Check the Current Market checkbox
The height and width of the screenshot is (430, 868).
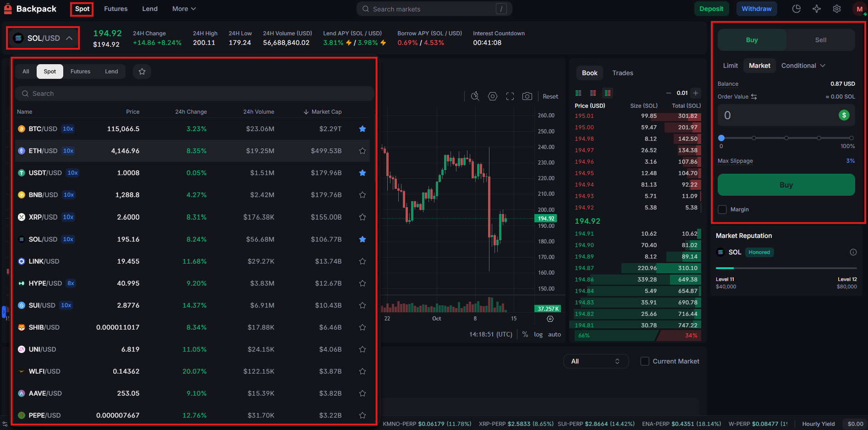644,361
